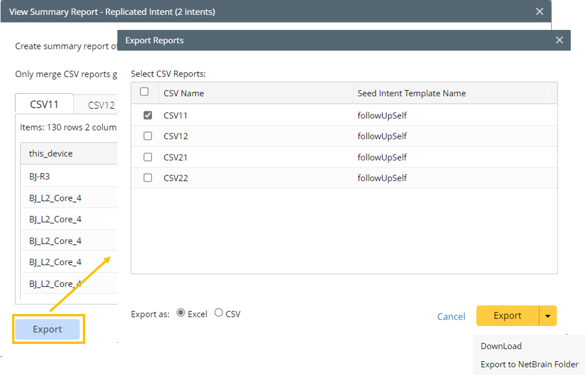
Task: Select the CSV22 report checkbox
Action: point(148,178)
